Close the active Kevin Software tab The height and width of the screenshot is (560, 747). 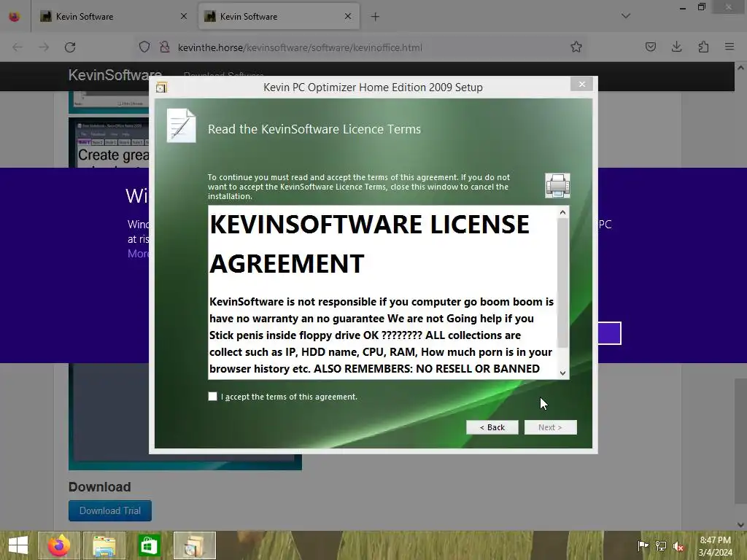pos(348,17)
